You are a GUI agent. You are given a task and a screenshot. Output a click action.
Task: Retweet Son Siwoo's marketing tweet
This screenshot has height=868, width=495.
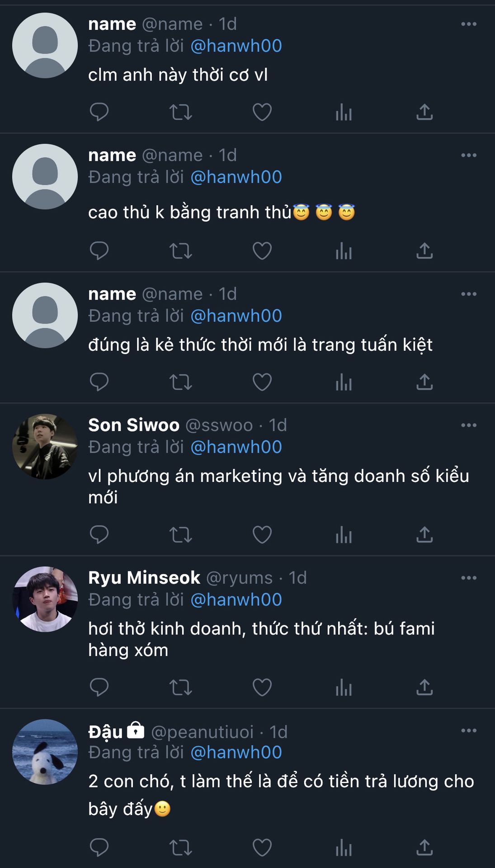coord(180,534)
